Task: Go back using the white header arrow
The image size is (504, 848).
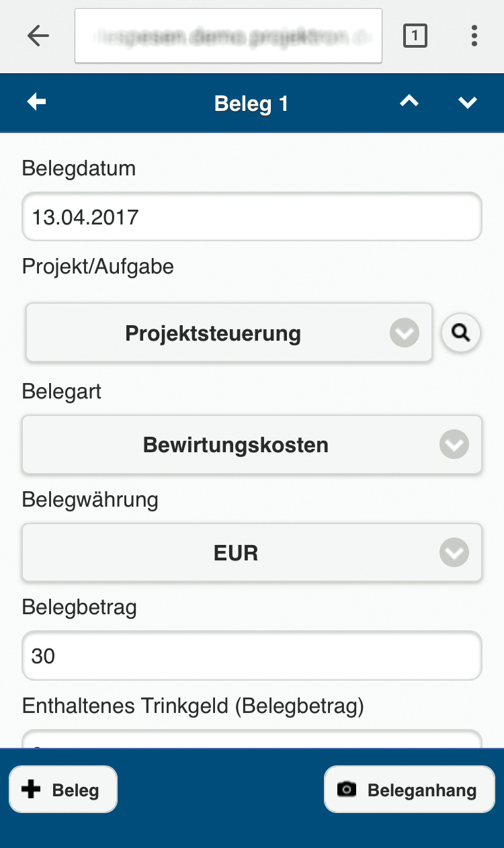Action: click(x=36, y=102)
